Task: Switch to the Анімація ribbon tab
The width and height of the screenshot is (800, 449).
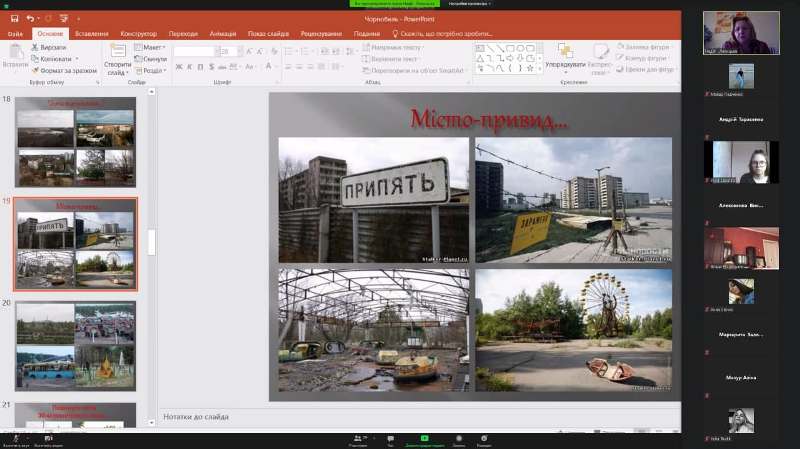Action: pos(223,33)
